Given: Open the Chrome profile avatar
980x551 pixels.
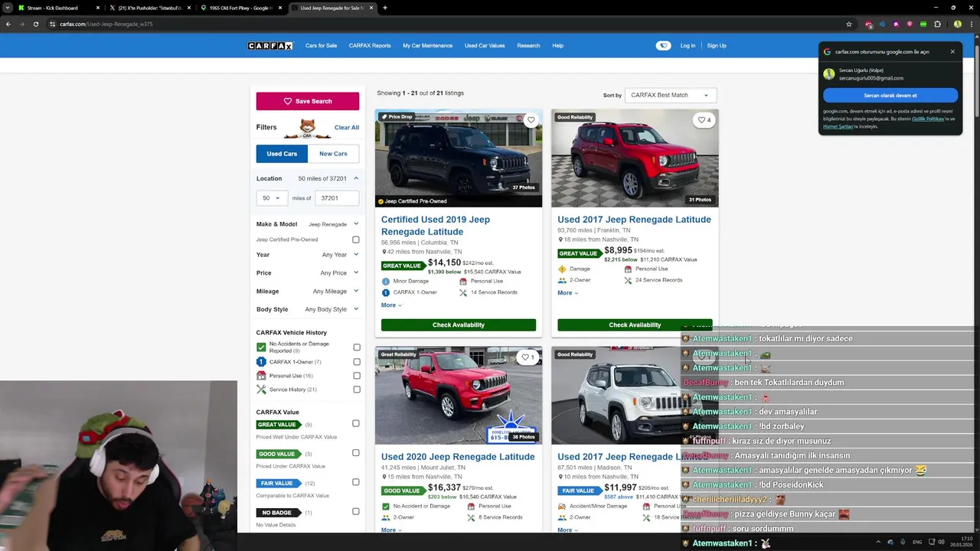Looking at the screenshot, I should [958, 24].
